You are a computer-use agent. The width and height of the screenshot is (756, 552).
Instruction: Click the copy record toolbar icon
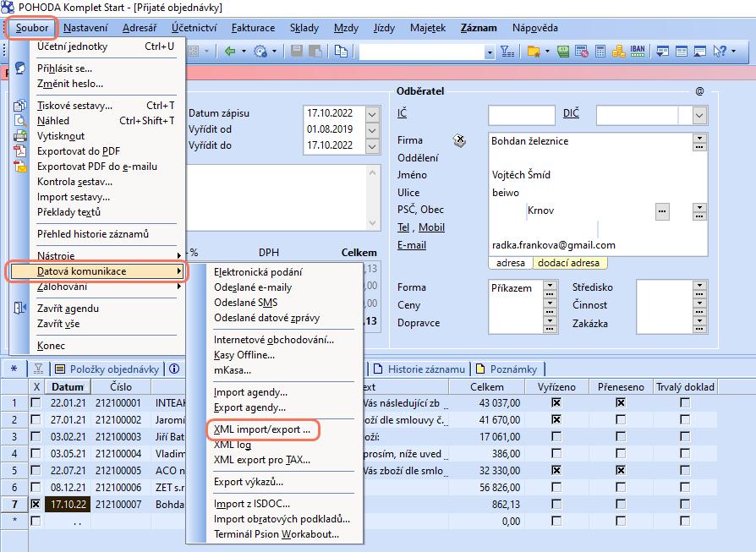(341, 51)
